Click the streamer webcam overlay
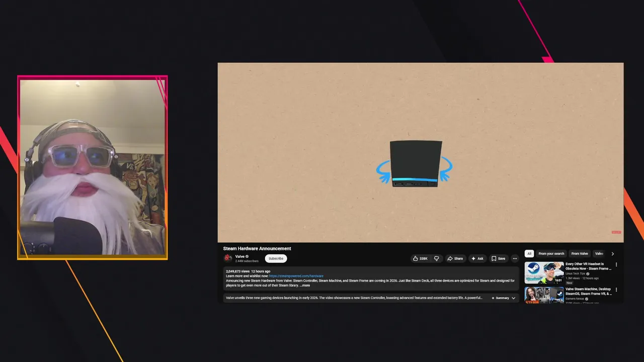 [x=93, y=167]
